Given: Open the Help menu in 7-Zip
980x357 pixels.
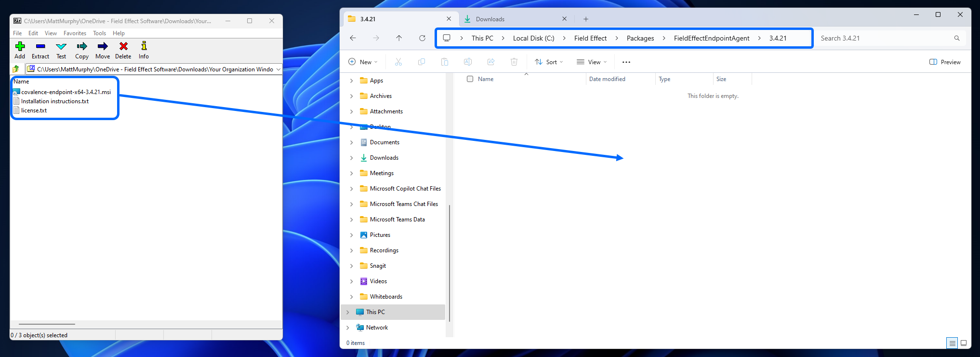Looking at the screenshot, I should coord(119,33).
